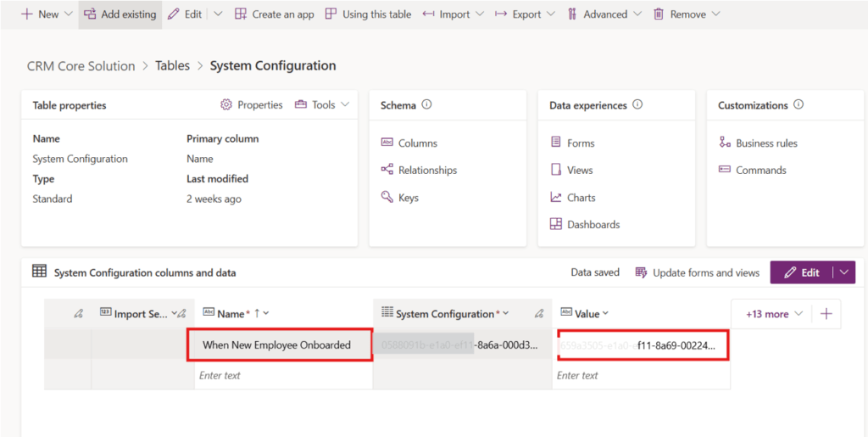The width and height of the screenshot is (868, 437).
Task: Click the purple Edit button
Action: pos(801,272)
